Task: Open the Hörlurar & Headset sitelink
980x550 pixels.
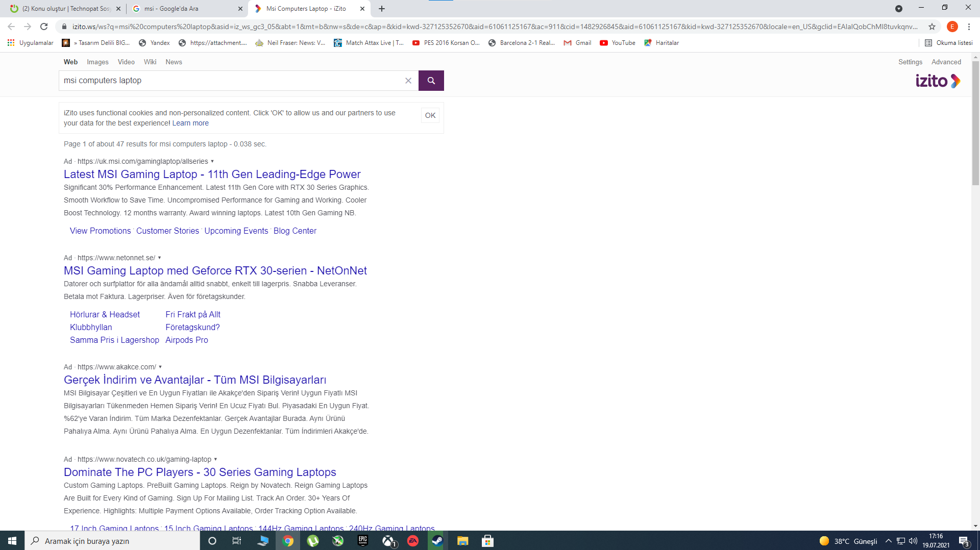Action: point(105,315)
